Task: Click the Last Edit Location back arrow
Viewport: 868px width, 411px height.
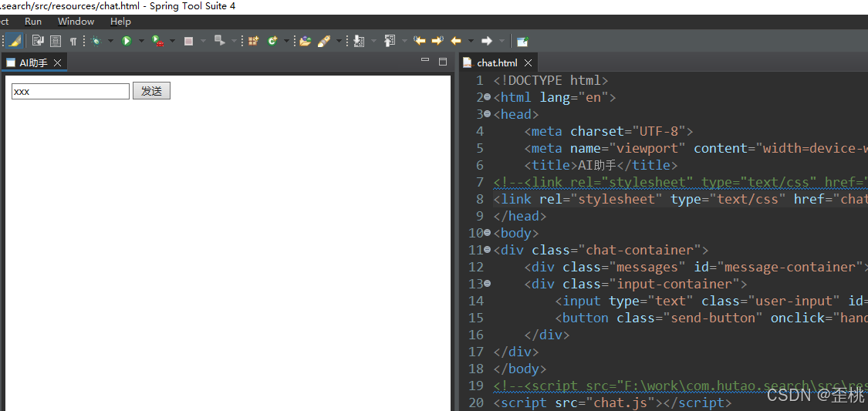Action: tap(420, 41)
